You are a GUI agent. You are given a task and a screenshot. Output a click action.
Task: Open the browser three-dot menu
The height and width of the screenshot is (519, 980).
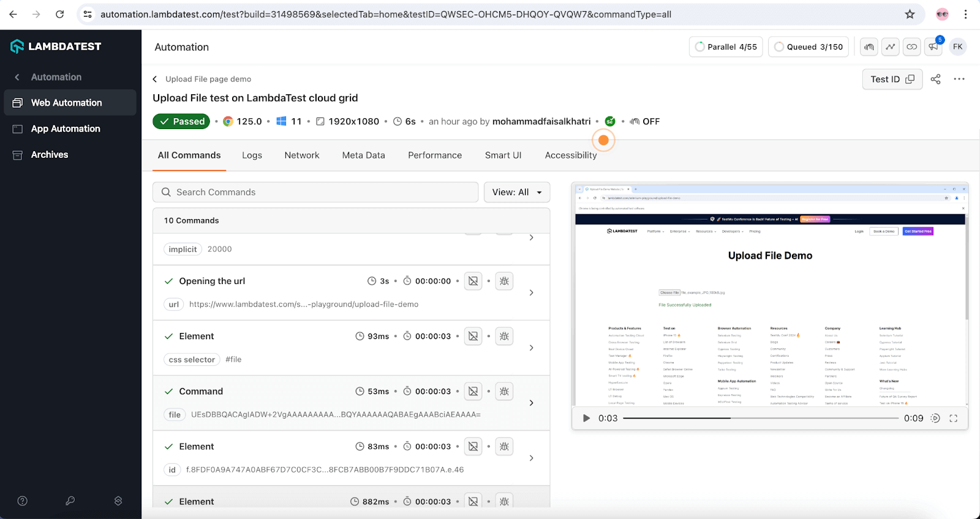(965, 14)
